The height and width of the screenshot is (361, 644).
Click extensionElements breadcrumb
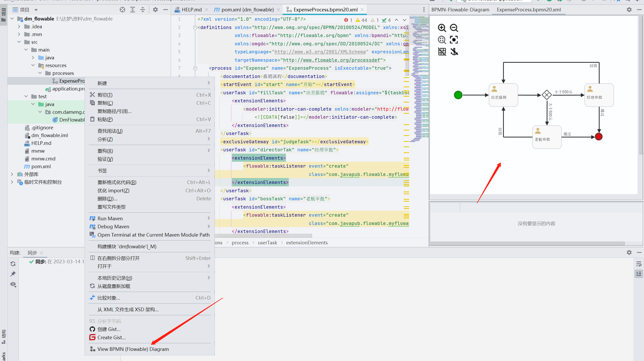click(x=307, y=243)
